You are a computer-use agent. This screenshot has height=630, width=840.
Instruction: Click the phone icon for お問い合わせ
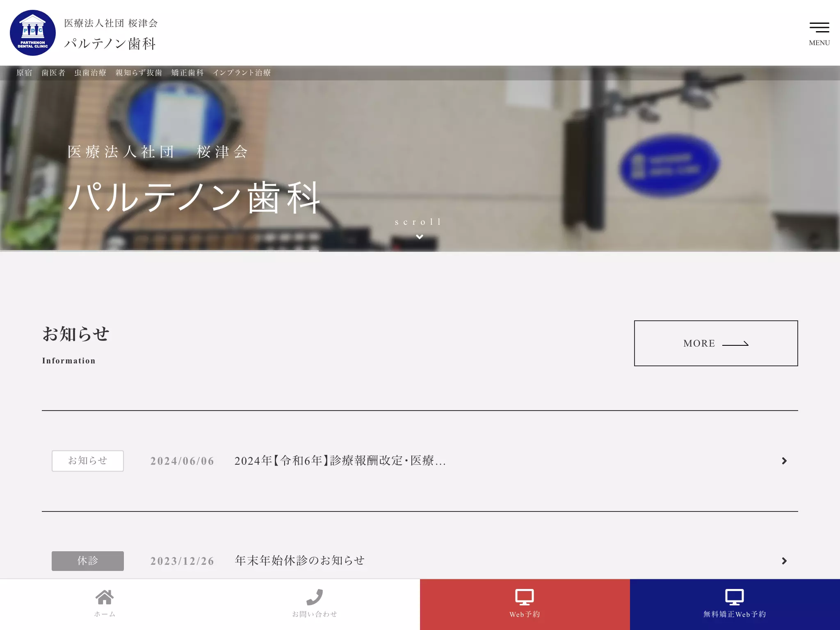(x=315, y=597)
